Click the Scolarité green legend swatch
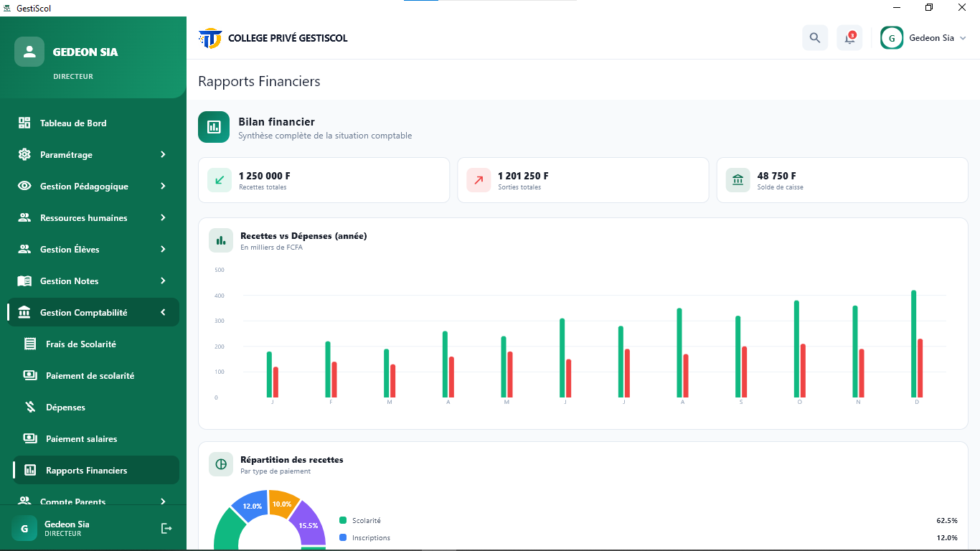 (x=343, y=520)
